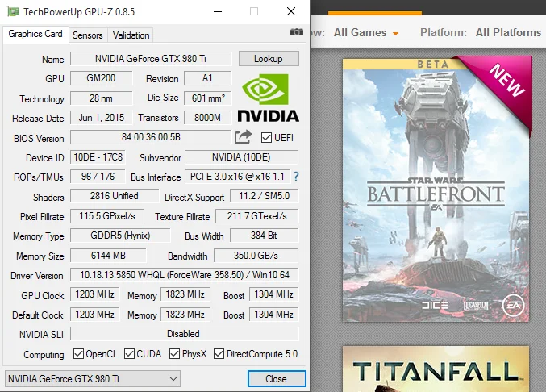
Task: Click the BIOS Version 84.00.36.00.5B field
Action: coord(151,137)
